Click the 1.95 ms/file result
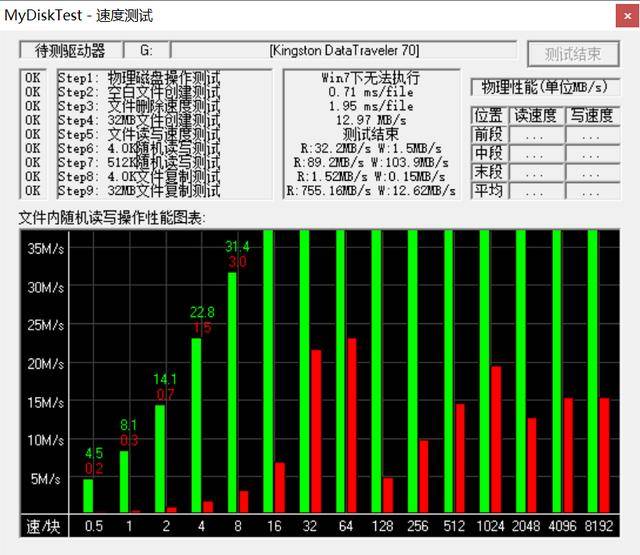 pyautogui.click(x=371, y=106)
